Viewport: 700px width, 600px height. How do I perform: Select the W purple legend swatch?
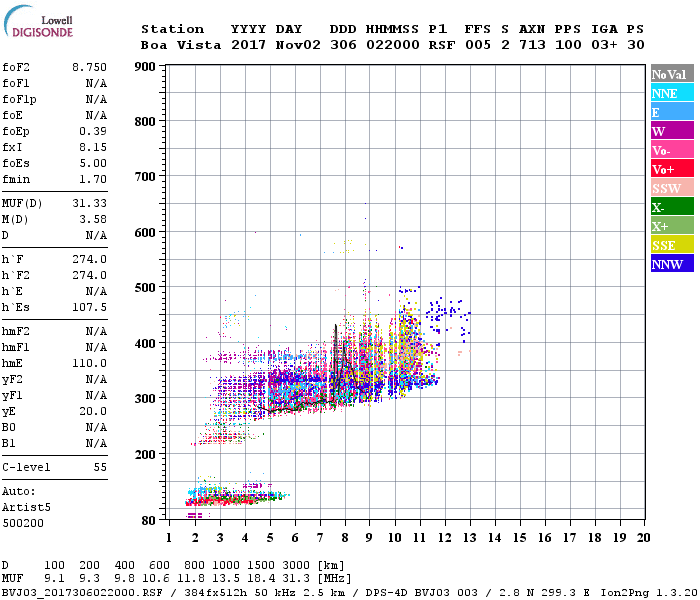[x=672, y=131]
